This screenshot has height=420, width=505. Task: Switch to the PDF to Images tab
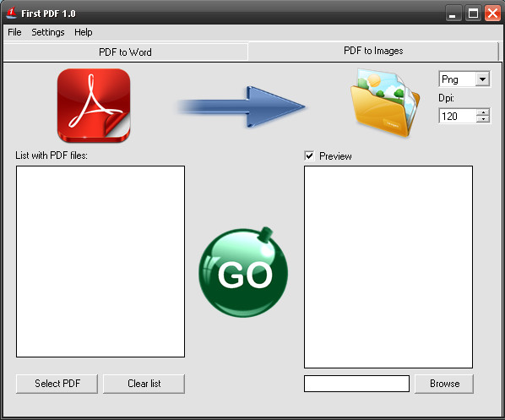(x=373, y=51)
